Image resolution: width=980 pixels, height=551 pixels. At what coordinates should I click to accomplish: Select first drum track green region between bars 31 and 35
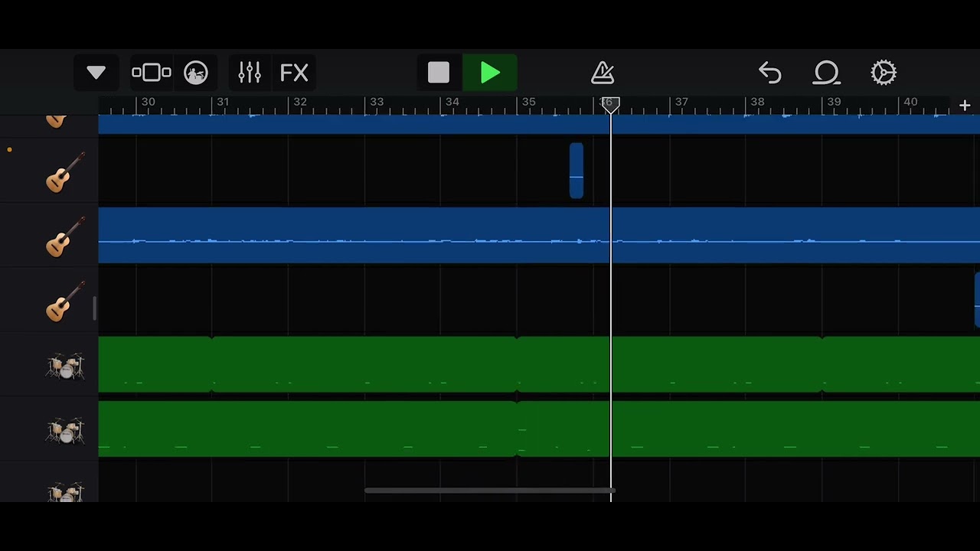pos(364,364)
